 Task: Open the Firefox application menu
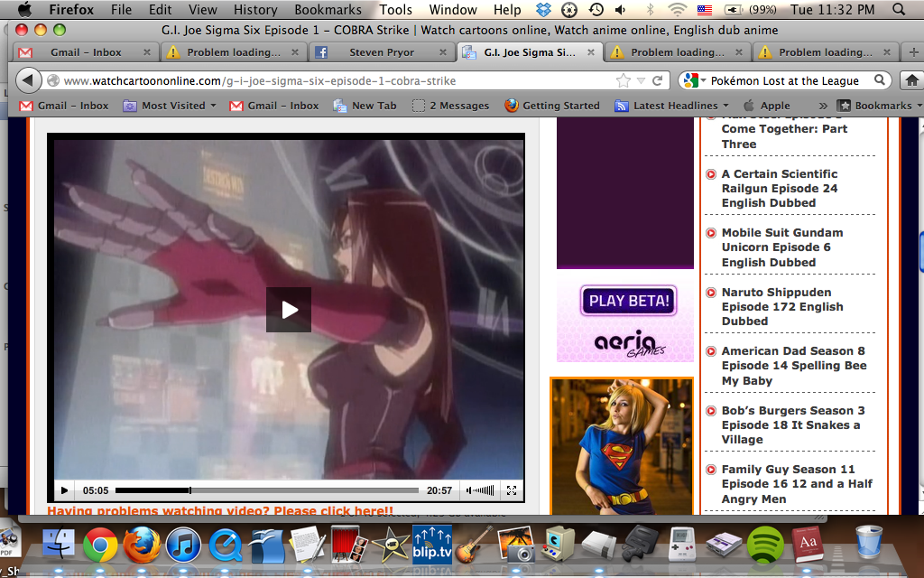(71, 9)
